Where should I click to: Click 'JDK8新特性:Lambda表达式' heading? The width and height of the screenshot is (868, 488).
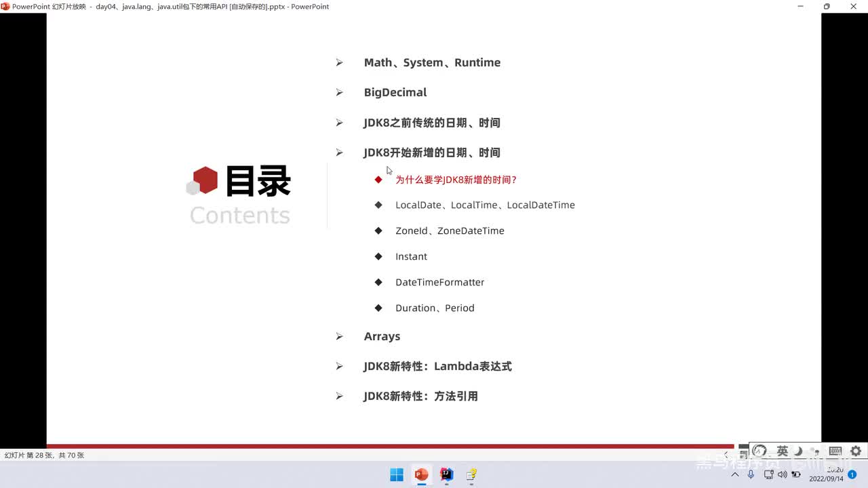(x=437, y=366)
